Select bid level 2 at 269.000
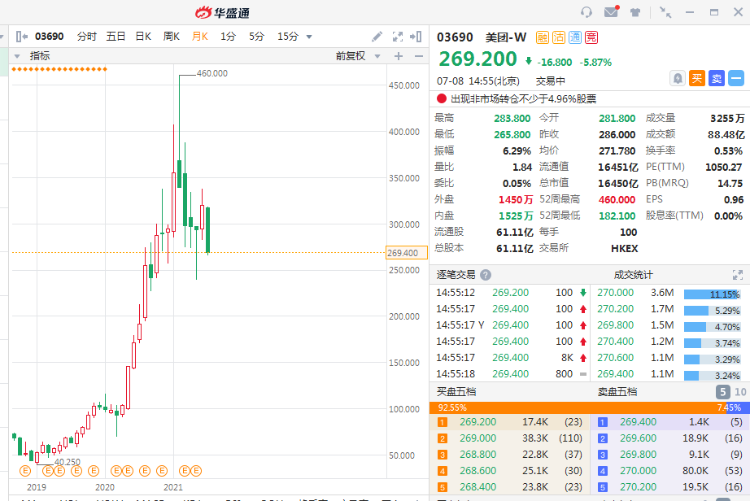This screenshot has width=750, height=501. point(510,438)
